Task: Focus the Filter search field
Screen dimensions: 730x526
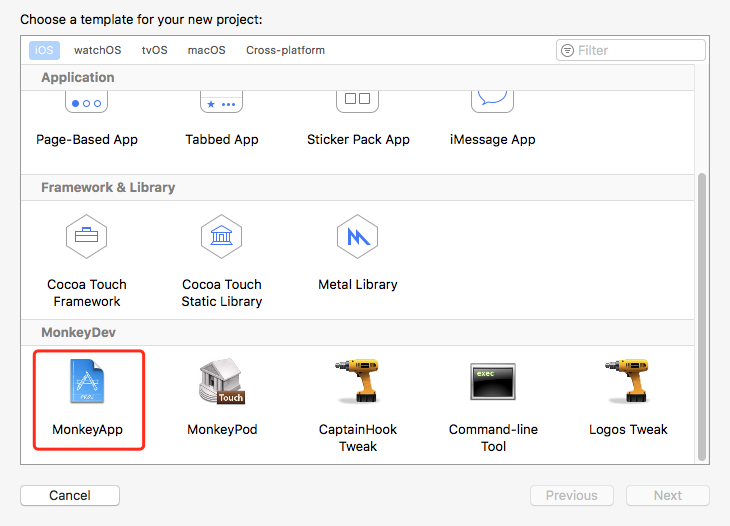Action: point(631,50)
